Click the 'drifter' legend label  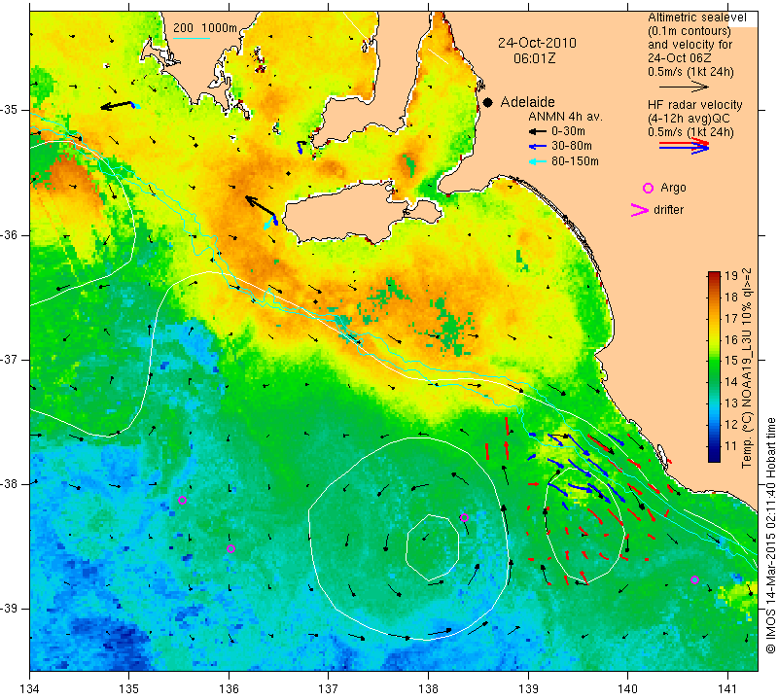[668, 210]
